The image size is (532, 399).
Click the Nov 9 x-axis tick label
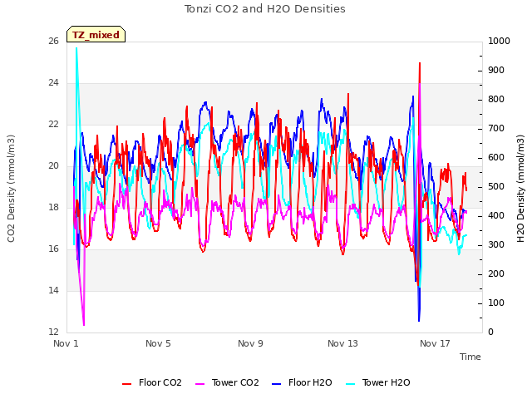[x=250, y=343]
